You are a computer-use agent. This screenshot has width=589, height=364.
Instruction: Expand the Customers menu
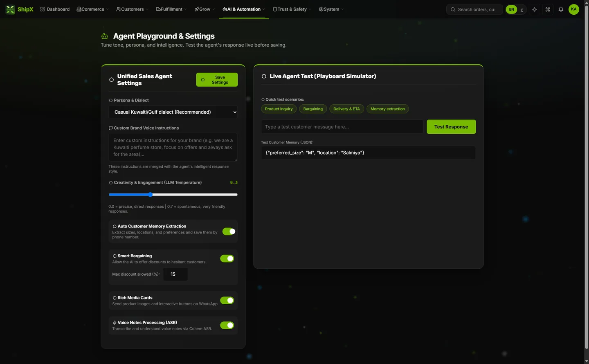[x=132, y=9]
